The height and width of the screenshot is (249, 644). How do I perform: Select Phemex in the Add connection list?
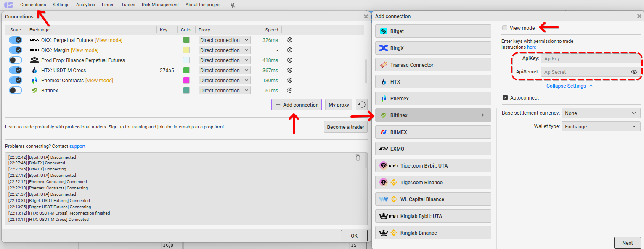tap(433, 98)
